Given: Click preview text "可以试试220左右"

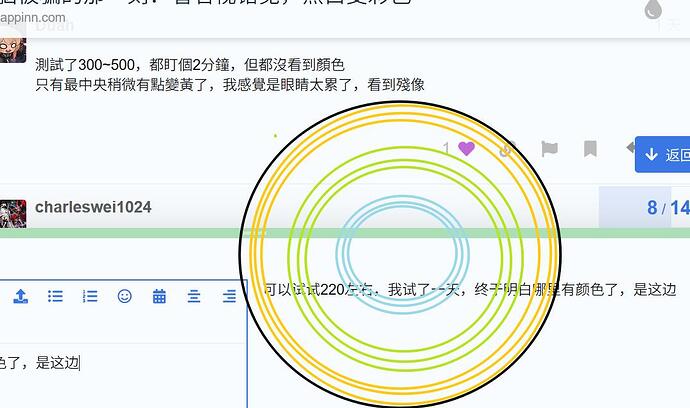Looking at the screenshot, I should tap(319, 290).
